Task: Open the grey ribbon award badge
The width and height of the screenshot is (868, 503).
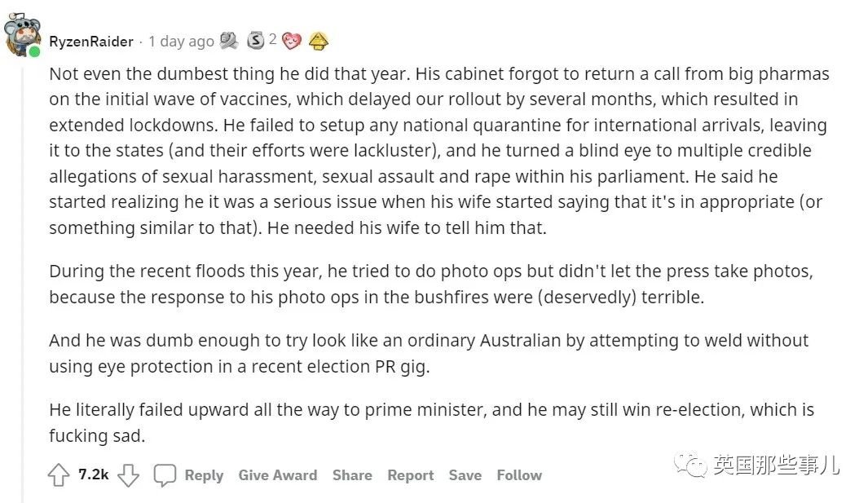Action: point(229,41)
